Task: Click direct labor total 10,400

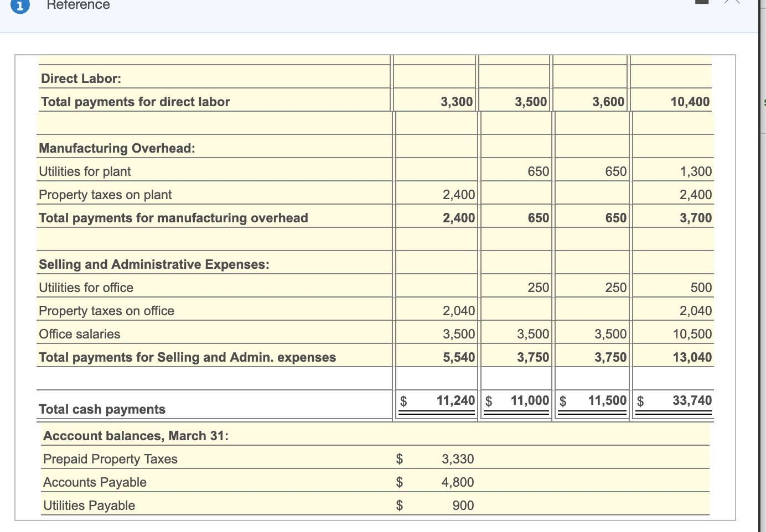Action: point(690,102)
